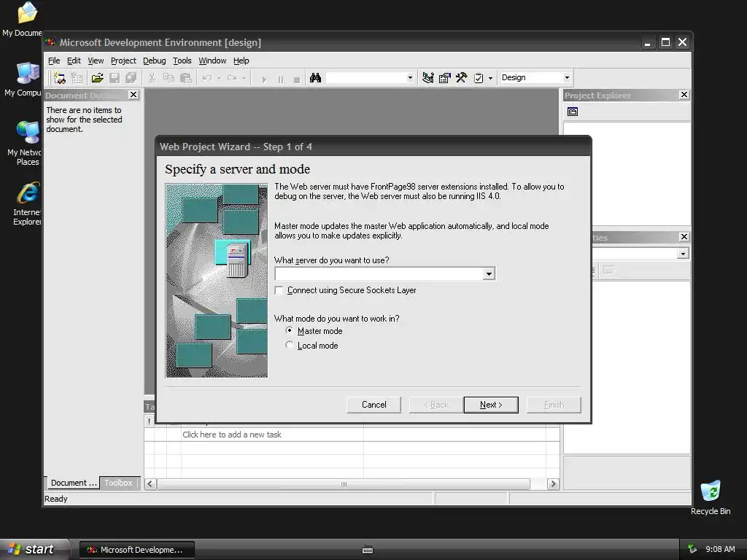
Task: Click the task list scroll right arrow
Action: click(x=553, y=484)
